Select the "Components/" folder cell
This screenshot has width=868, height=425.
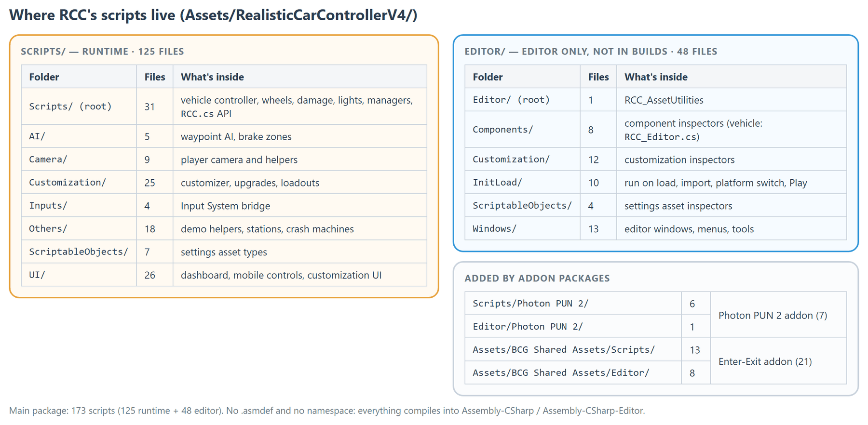point(523,130)
